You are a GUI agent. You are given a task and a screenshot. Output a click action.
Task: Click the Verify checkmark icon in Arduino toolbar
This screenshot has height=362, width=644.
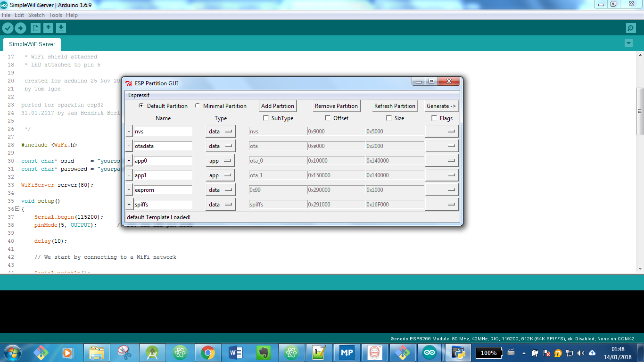(x=8, y=28)
